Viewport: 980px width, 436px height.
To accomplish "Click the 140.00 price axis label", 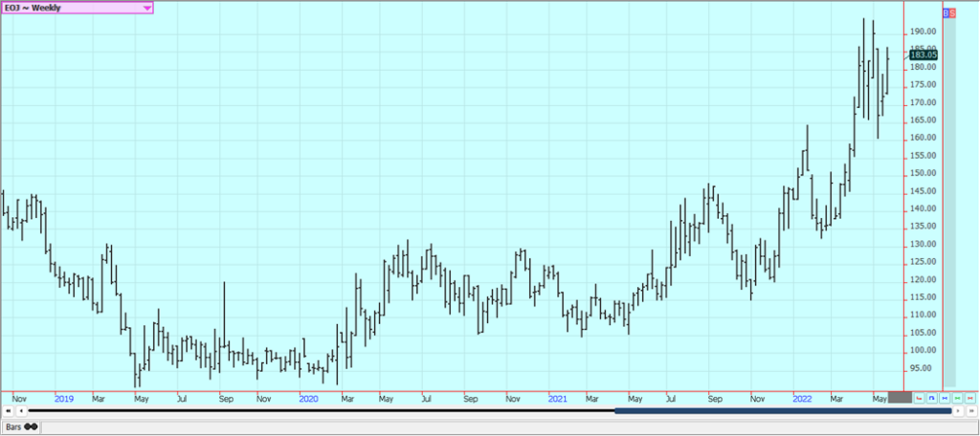I will pyautogui.click(x=923, y=208).
